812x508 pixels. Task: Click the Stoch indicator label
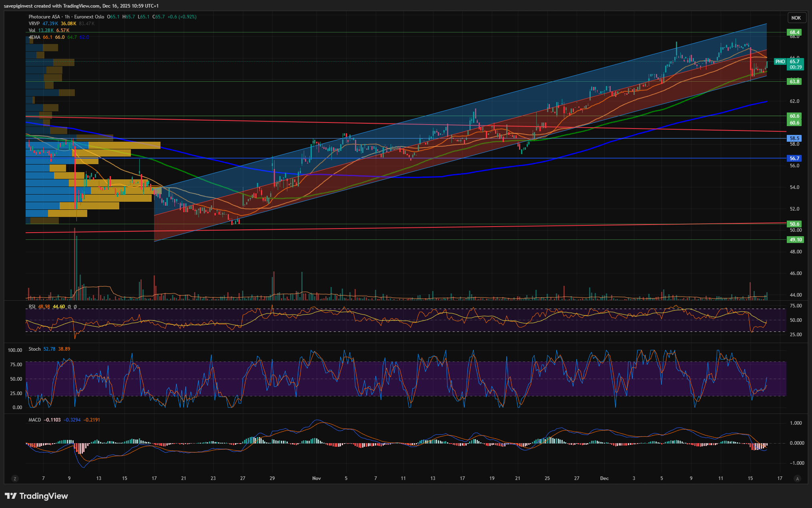[34, 349]
